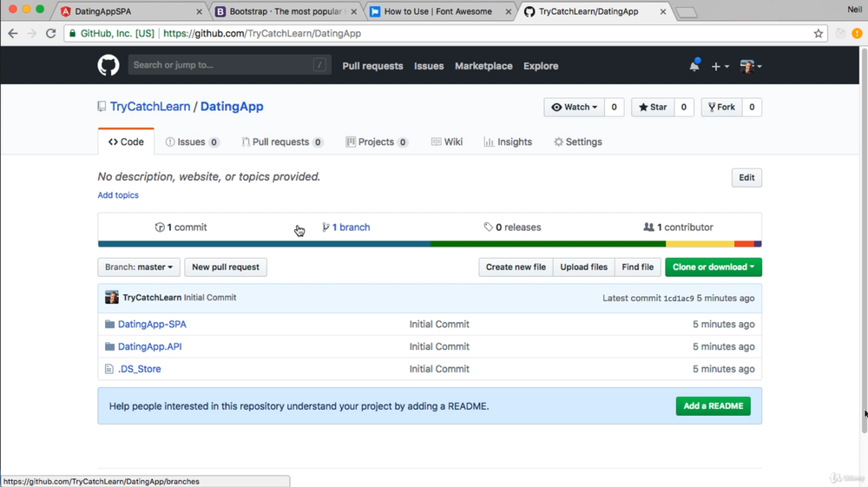Open the Settings tab
Image resolution: width=868 pixels, height=487 pixels.
pos(578,141)
